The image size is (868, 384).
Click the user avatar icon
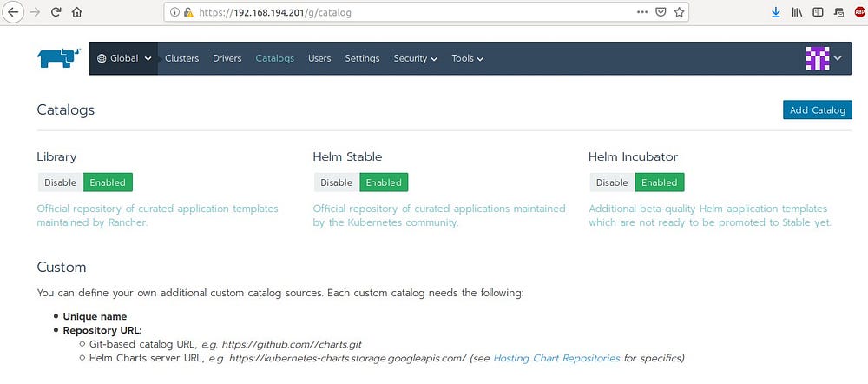(x=817, y=57)
